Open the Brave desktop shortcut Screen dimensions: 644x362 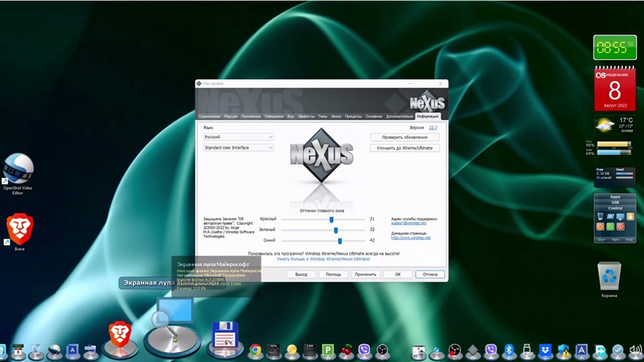point(19,232)
